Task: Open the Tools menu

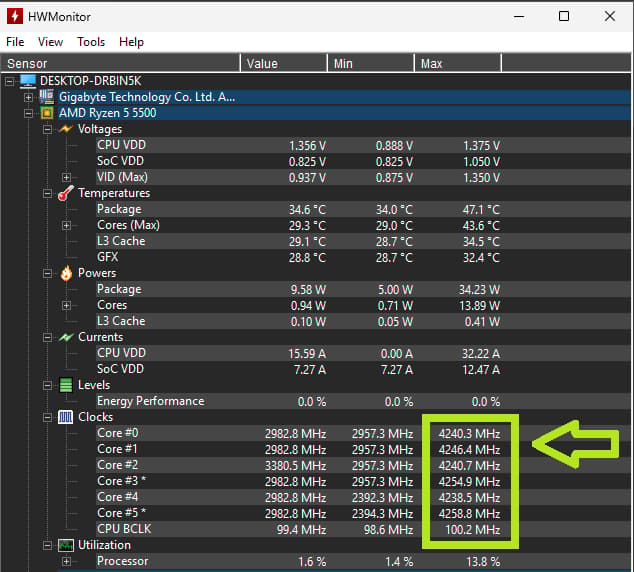Action: 91,42
